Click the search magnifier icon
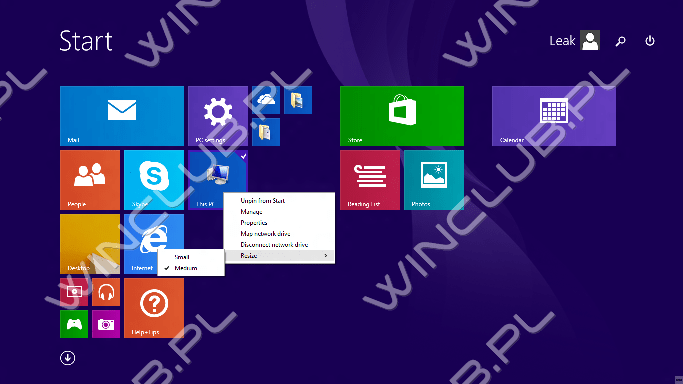The width and height of the screenshot is (683, 384). [x=620, y=41]
